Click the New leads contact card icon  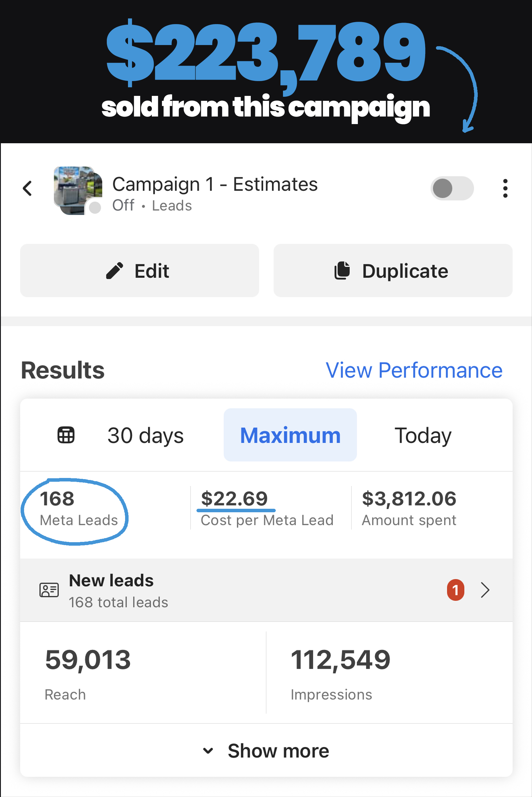click(x=49, y=590)
